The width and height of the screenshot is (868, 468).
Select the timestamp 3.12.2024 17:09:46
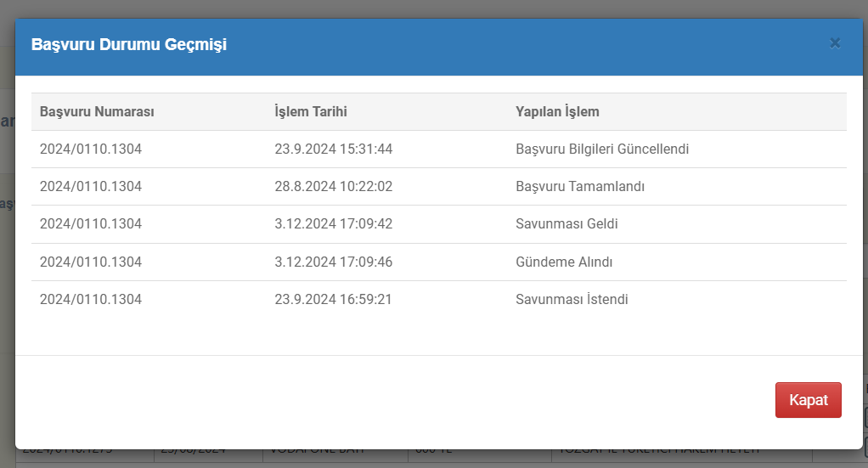333,262
